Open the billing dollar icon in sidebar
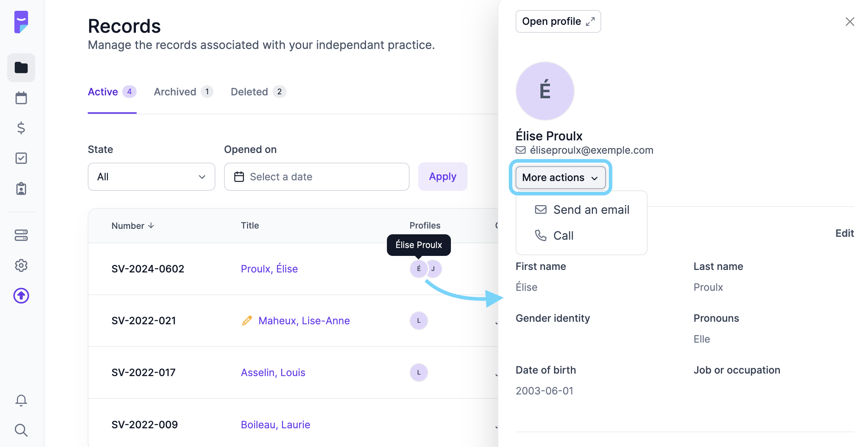868x447 pixels. [x=21, y=128]
